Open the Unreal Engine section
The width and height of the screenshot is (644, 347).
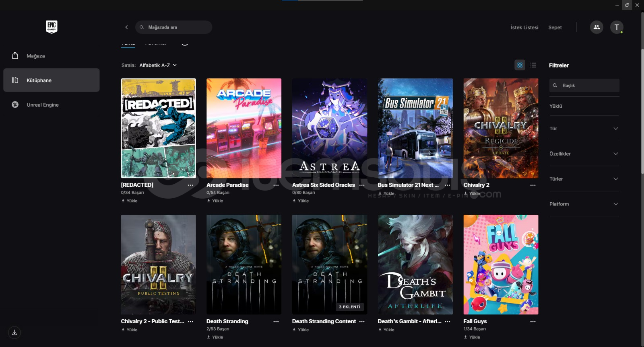(x=52, y=105)
